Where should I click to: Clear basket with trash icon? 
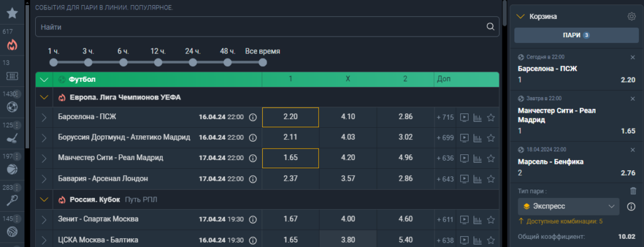[633, 191]
